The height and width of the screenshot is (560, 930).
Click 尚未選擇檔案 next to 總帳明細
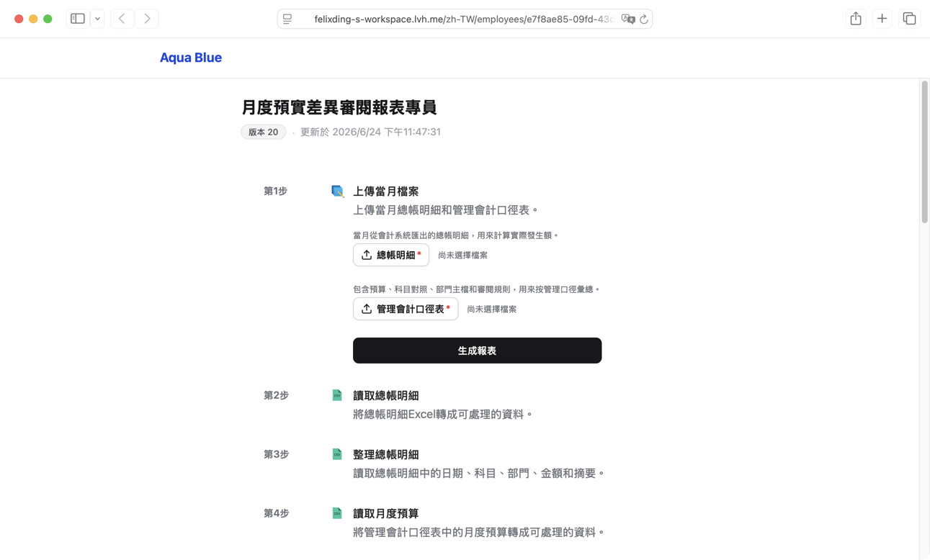pos(462,256)
